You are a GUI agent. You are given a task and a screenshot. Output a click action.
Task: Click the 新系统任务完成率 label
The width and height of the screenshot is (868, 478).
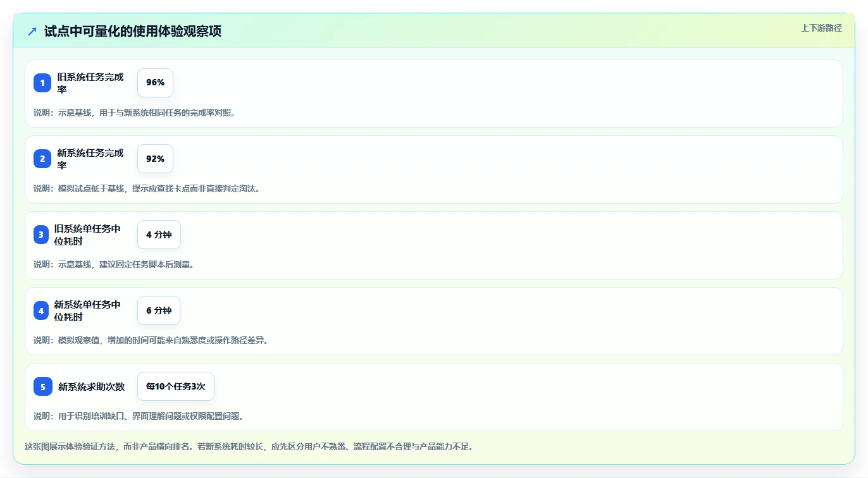click(90, 159)
